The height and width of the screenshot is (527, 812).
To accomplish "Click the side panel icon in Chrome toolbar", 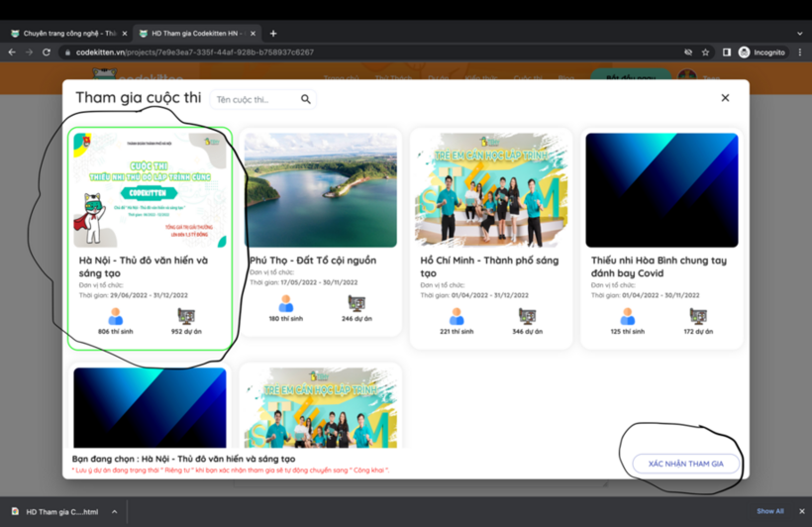I will pos(726,53).
